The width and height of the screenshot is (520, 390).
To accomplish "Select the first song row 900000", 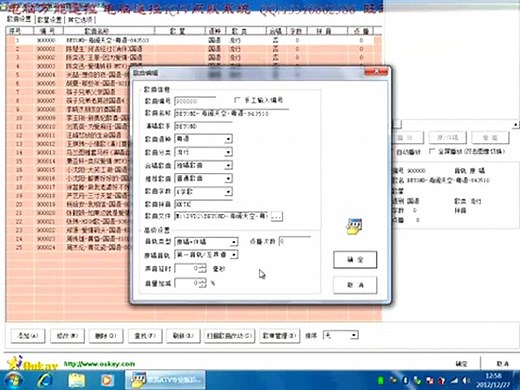I will pos(190,40).
